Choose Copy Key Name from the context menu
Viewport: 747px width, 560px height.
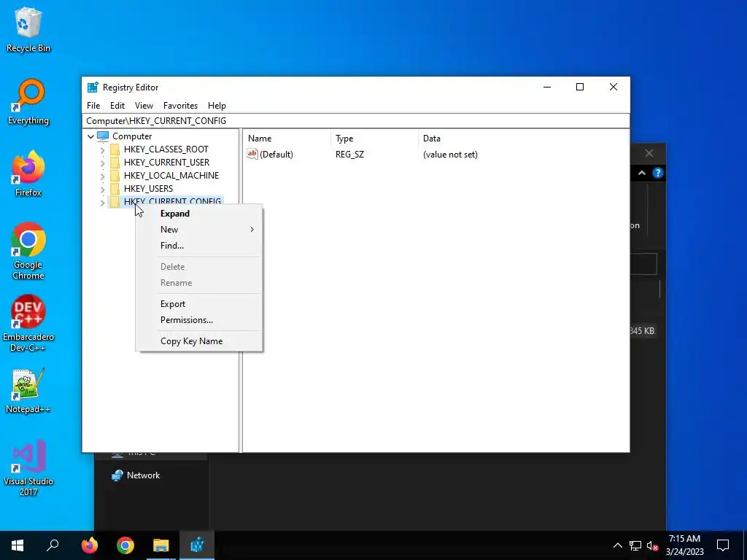click(199, 341)
